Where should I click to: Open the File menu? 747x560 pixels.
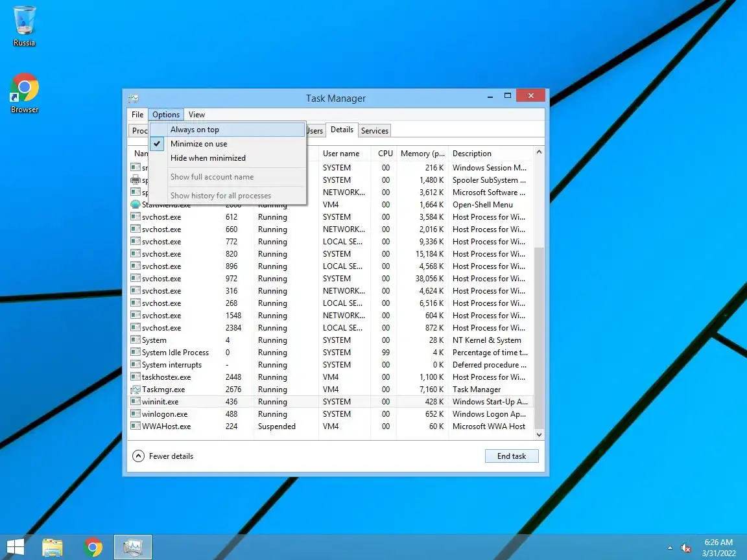coord(137,115)
